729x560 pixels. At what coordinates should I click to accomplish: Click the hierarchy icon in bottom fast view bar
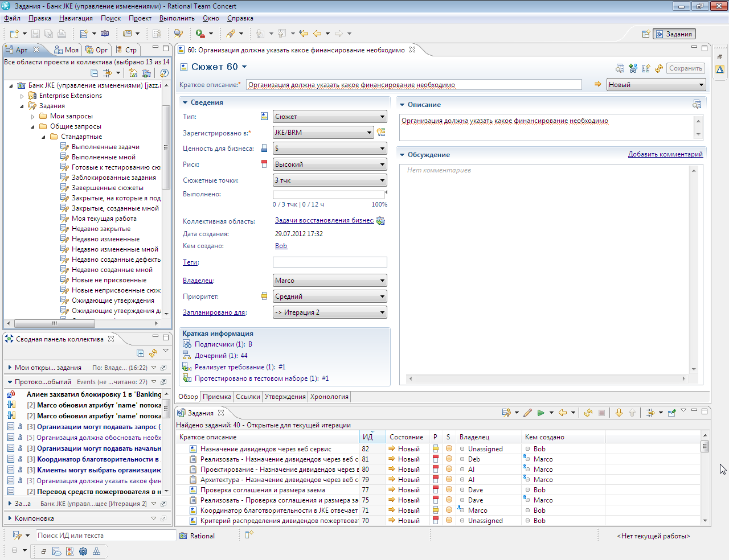point(96,551)
